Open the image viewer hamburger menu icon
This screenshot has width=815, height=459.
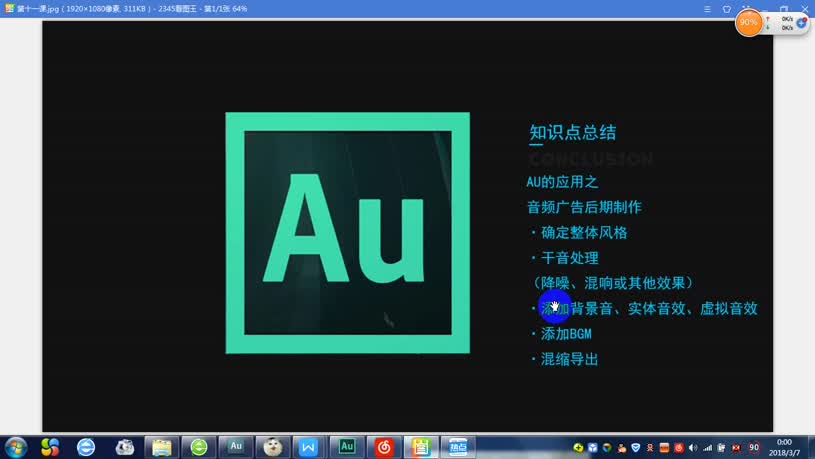[x=707, y=9]
